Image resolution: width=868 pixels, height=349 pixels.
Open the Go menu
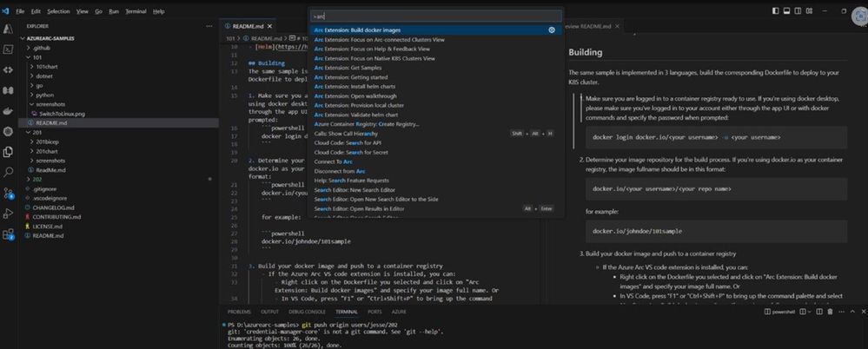click(x=98, y=11)
